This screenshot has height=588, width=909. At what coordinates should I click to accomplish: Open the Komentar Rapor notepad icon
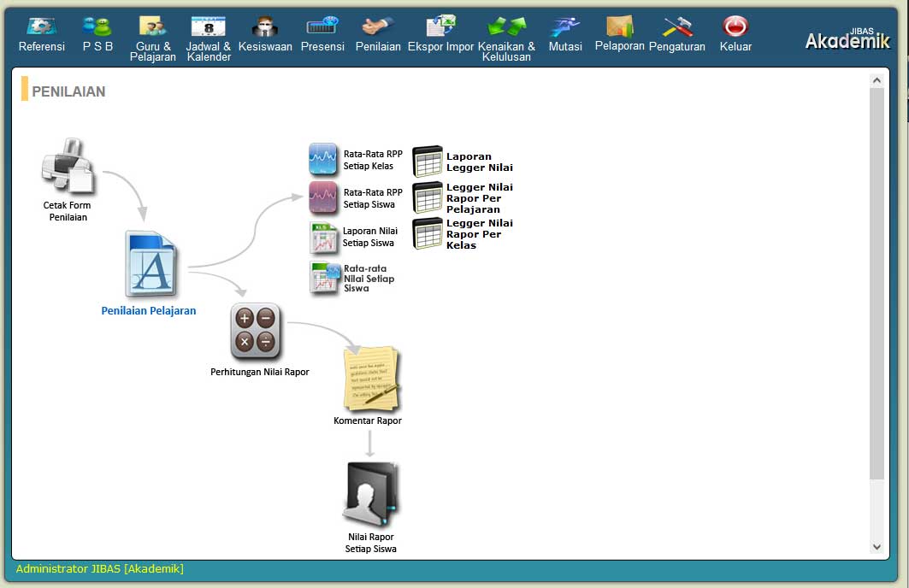point(371,379)
